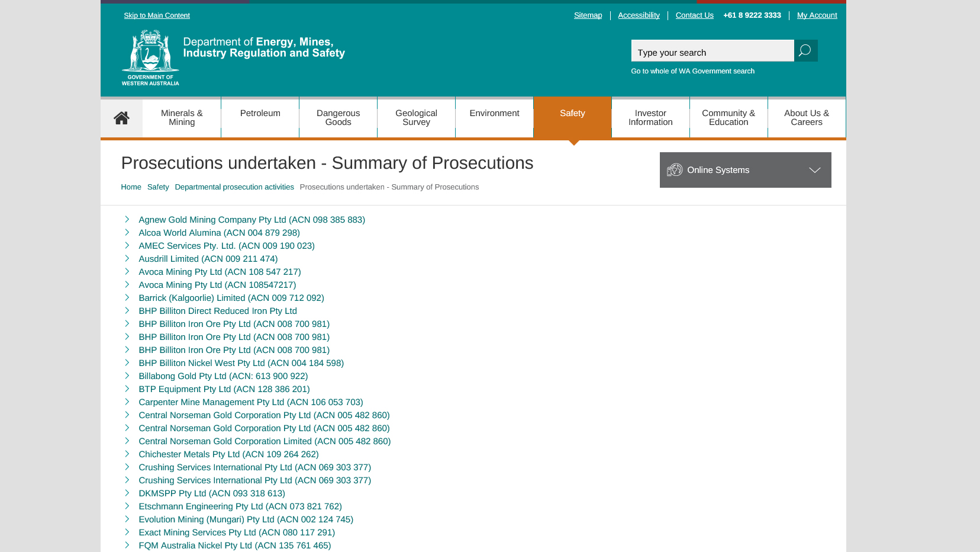Click the Skip to Main Content link

[x=157, y=15]
